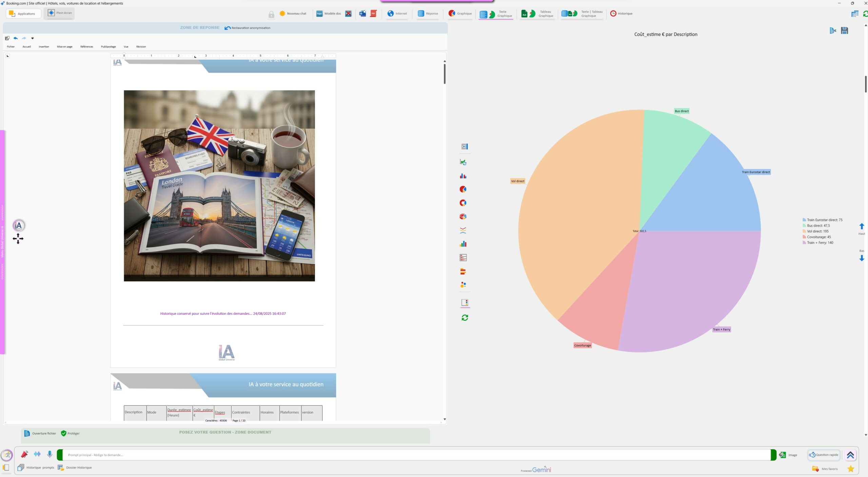Click the microphone dictation icon
Viewport: 868px width, 477px height.
pos(50,454)
